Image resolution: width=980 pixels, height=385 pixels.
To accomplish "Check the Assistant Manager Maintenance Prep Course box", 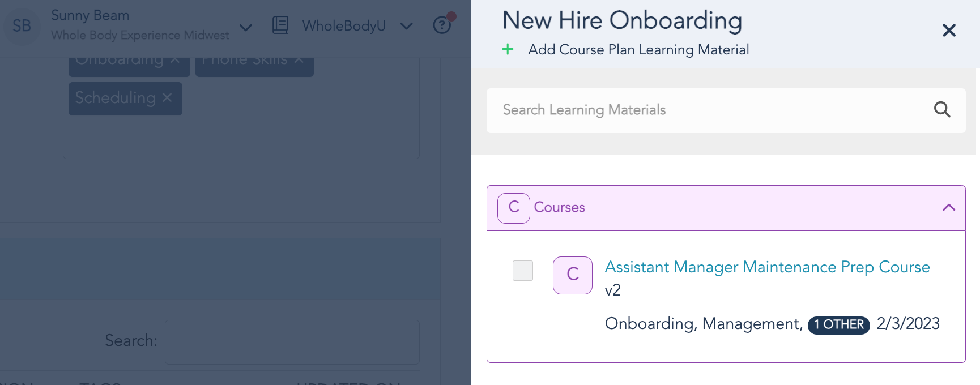I will [x=522, y=271].
